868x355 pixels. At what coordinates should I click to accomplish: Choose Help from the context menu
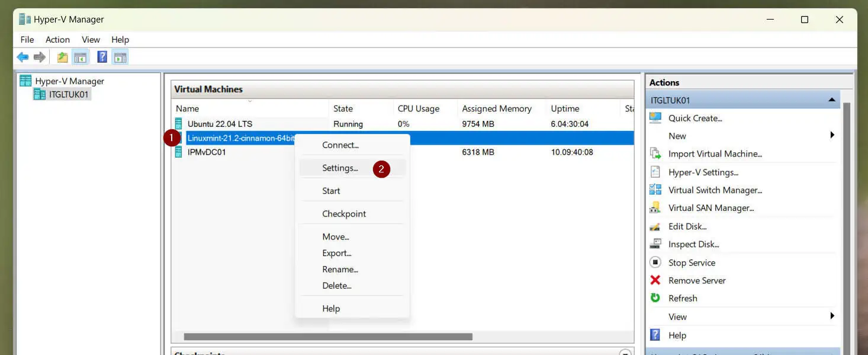click(352, 309)
